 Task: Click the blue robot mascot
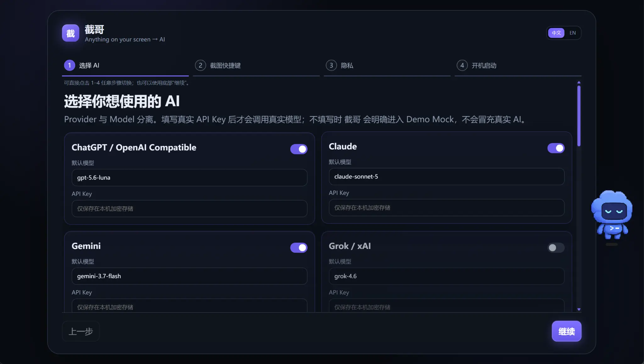(612, 215)
